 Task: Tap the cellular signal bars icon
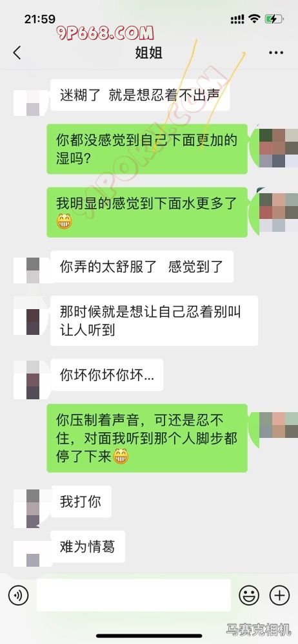237,19
